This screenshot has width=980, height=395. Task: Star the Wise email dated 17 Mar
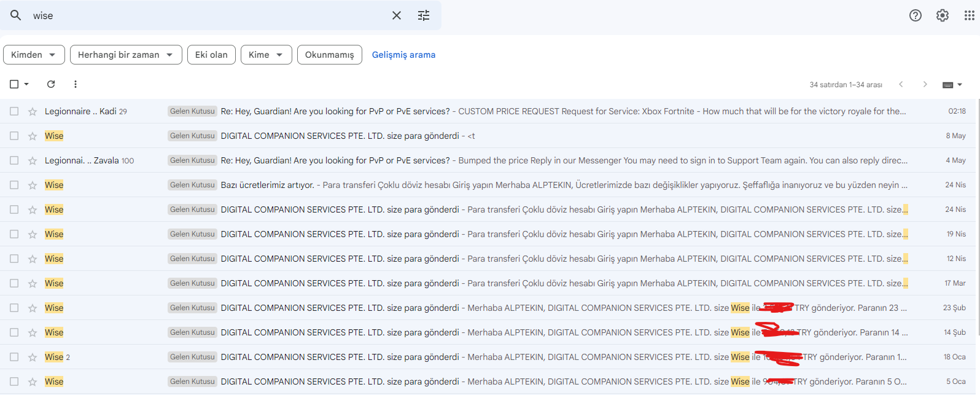tap(33, 283)
